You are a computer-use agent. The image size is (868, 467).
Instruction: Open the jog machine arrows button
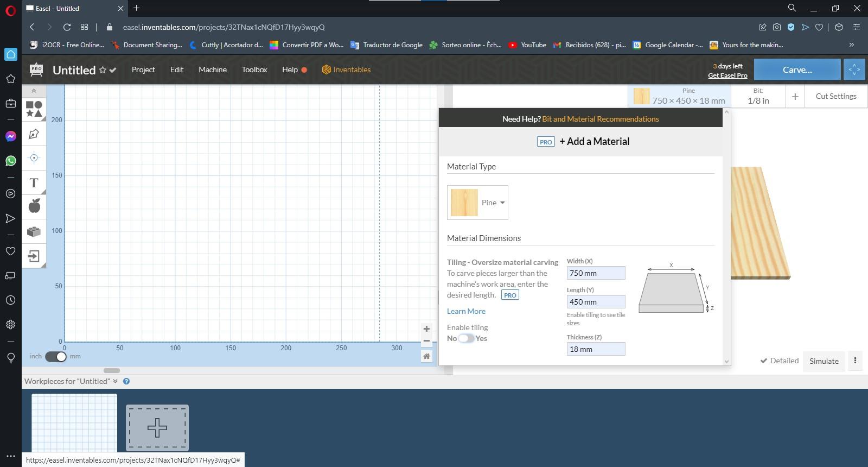click(854, 70)
